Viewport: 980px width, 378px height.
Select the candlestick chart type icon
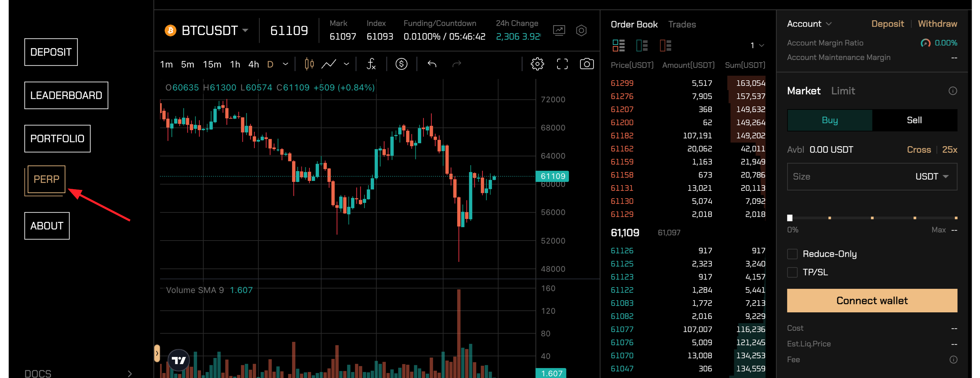309,64
